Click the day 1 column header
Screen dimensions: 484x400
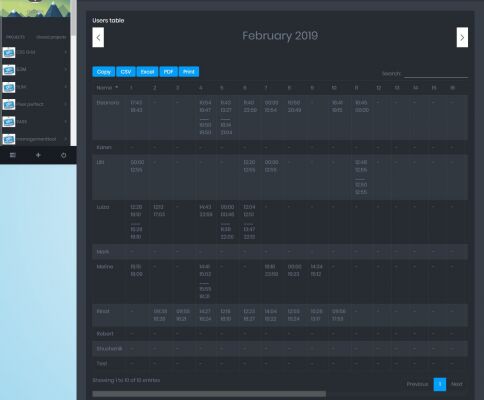point(131,88)
